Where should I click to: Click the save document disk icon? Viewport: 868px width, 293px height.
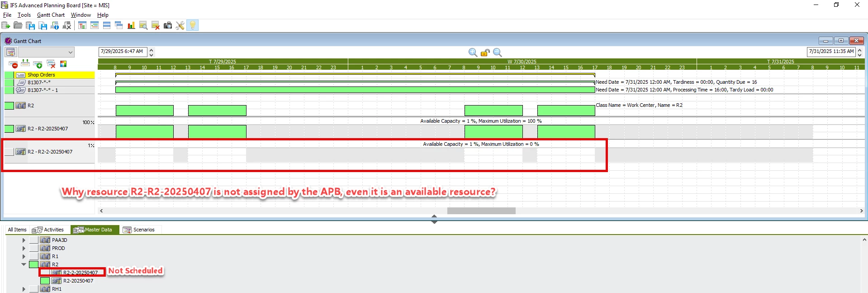(x=43, y=25)
